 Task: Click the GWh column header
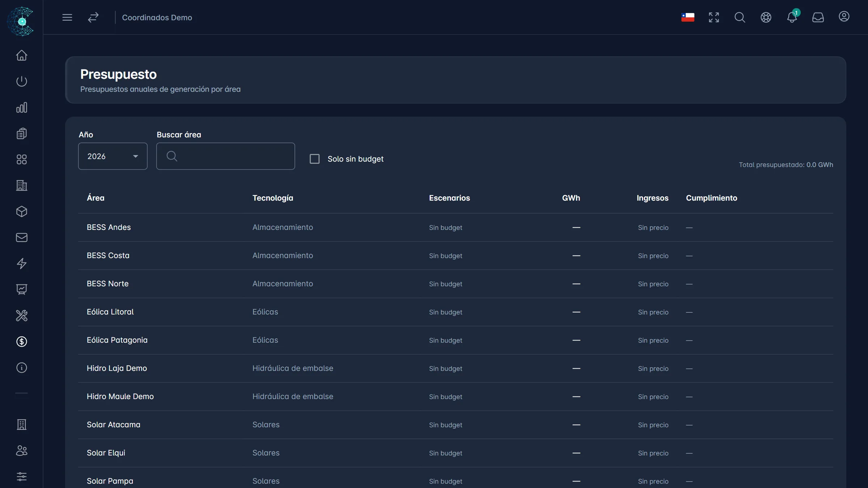coord(571,198)
